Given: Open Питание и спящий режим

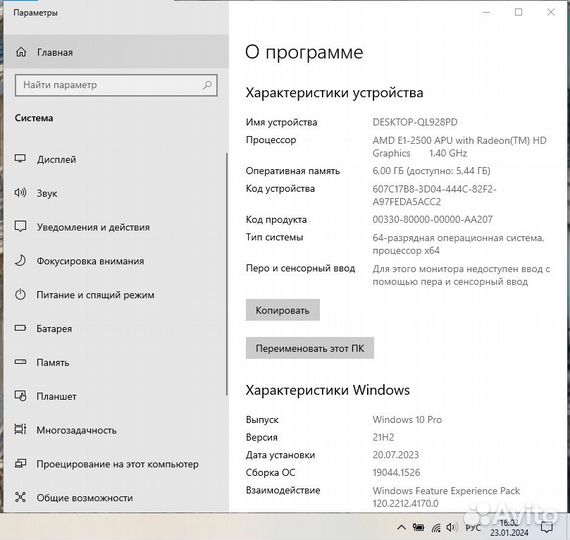Looking at the screenshot, I should (x=116, y=295).
